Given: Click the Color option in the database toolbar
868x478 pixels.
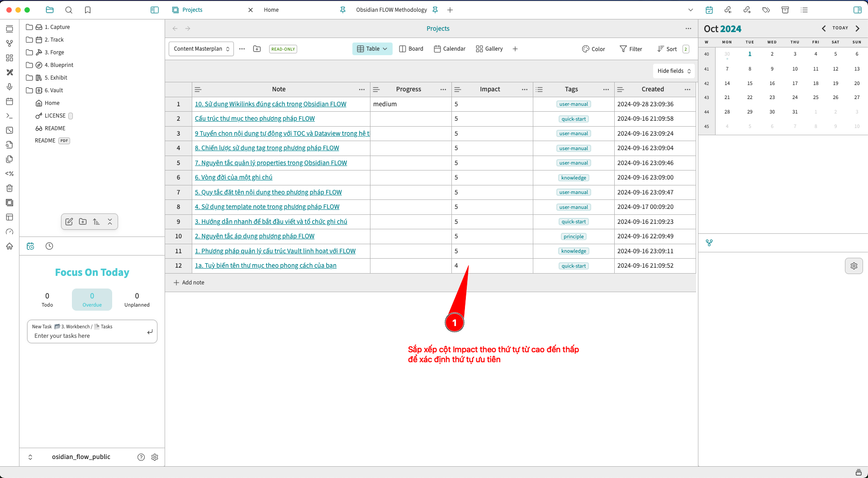Looking at the screenshot, I should click(x=593, y=49).
